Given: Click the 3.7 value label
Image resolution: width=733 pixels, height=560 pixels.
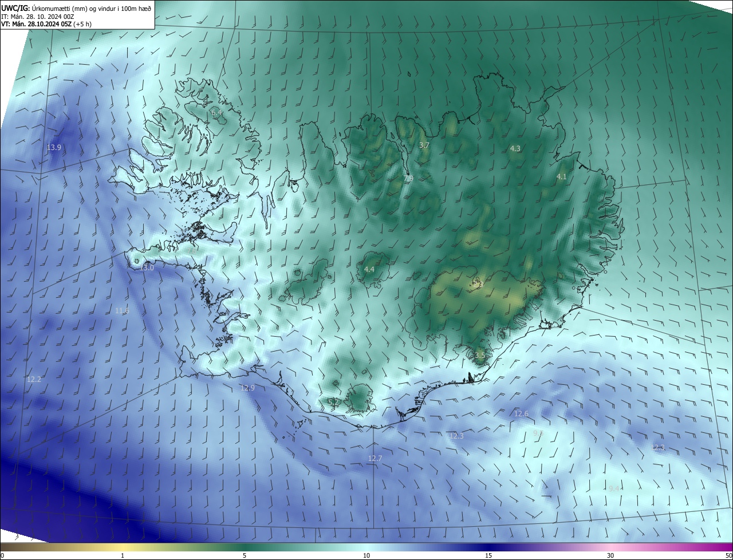Looking at the screenshot, I should [424, 145].
